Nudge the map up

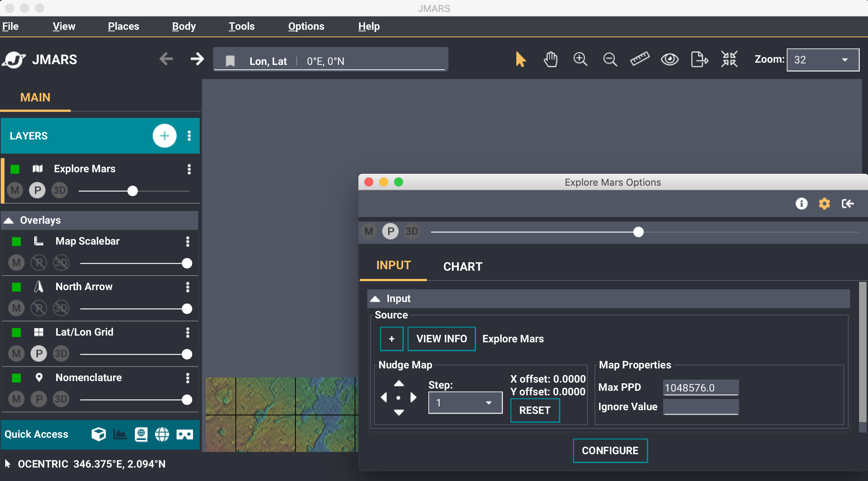[399, 383]
